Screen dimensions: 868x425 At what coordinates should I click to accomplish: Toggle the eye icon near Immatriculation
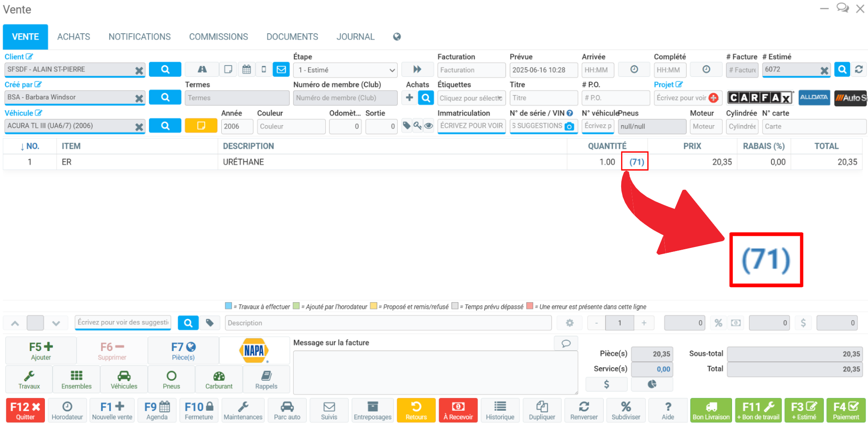tap(429, 126)
